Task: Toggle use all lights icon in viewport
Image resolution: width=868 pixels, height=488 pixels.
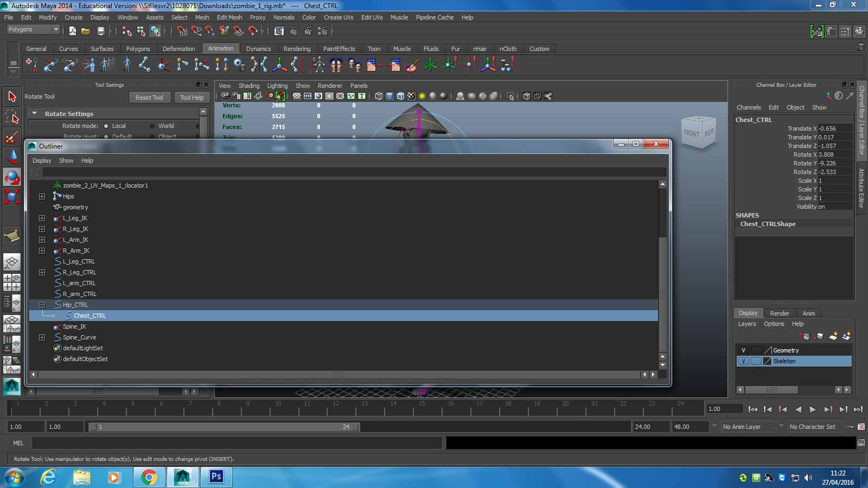Action: (x=422, y=96)
